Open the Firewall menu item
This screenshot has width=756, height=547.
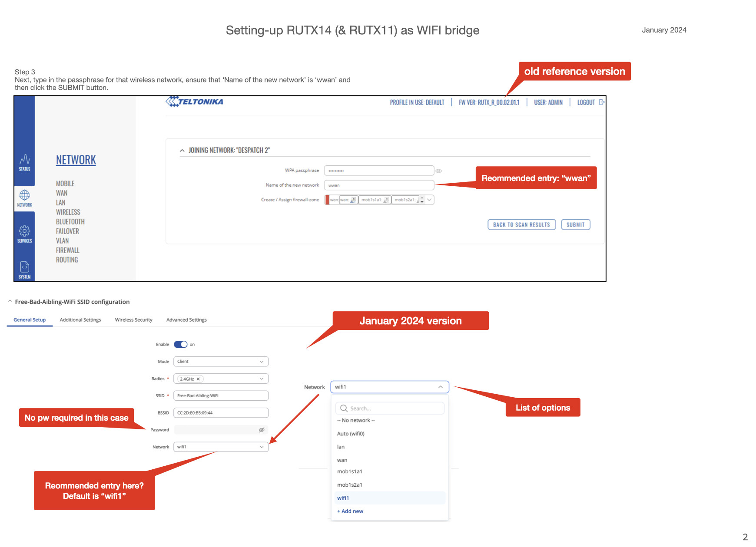68,250
